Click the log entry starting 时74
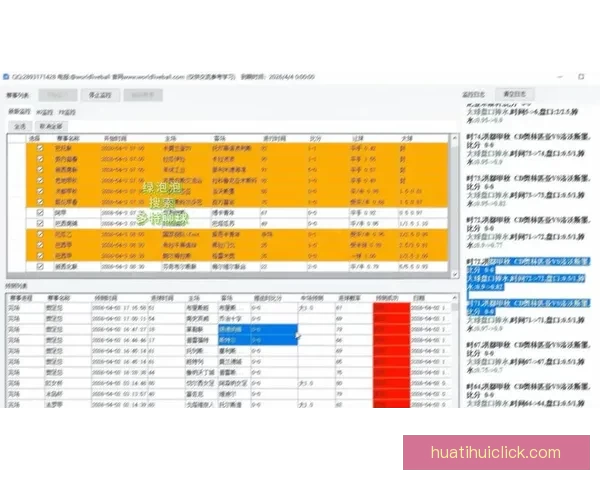 point(527,149)
